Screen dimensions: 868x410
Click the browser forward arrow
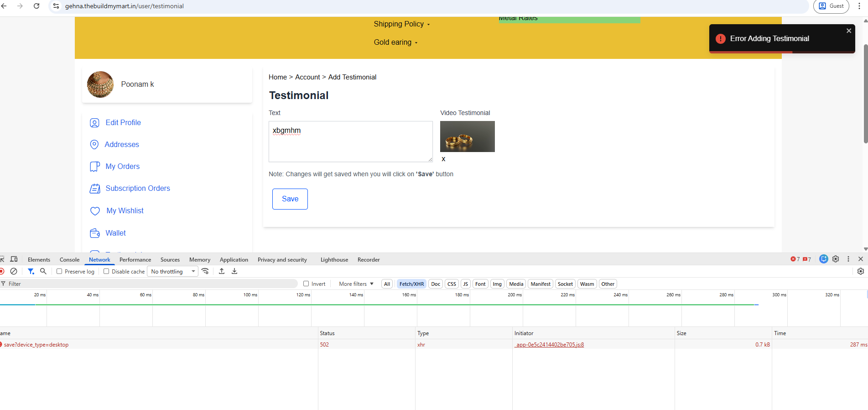pyautogui.click(x=20, y=6)
